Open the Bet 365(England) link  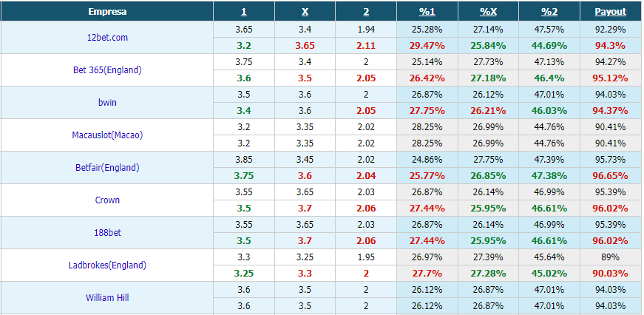click(x=107, y=70)
